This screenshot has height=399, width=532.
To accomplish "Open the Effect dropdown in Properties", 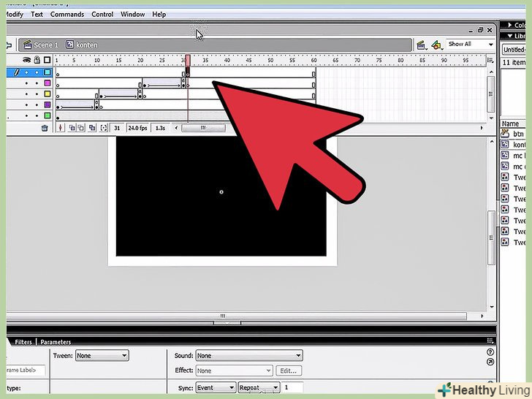I will [234, 370].
